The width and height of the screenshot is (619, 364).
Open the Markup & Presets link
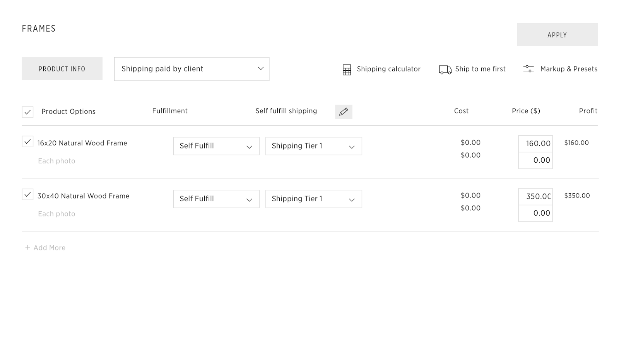tap(568, 69)
